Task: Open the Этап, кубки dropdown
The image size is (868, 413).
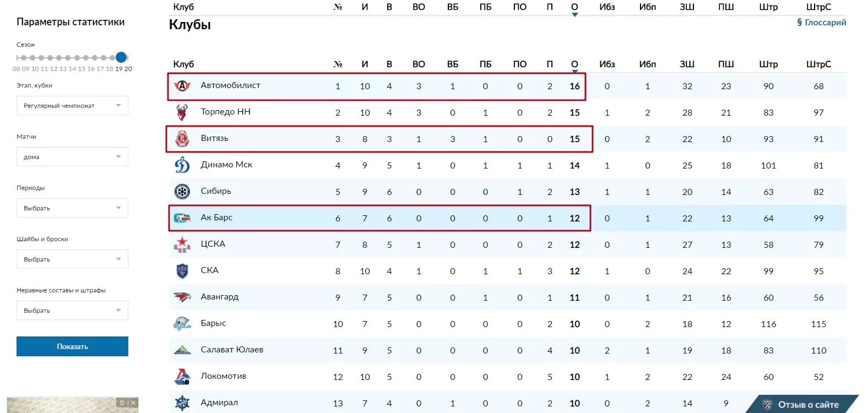Action: 72,106
